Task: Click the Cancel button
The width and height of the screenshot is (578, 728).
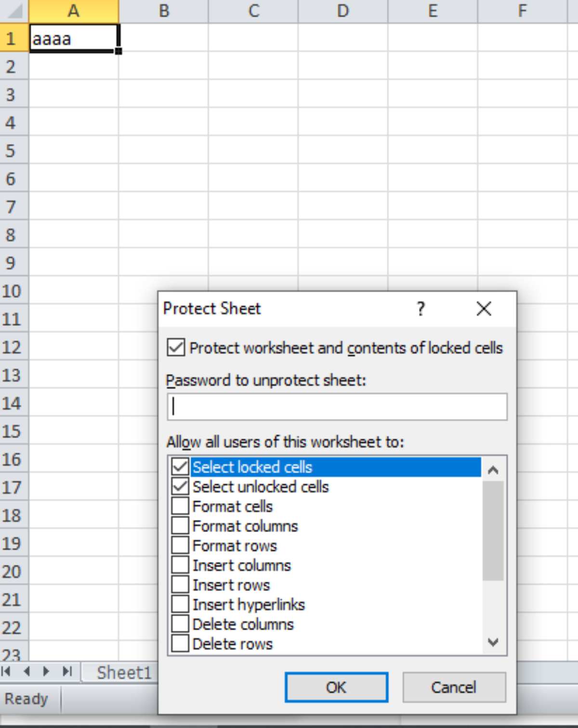Action: [454, 687]
